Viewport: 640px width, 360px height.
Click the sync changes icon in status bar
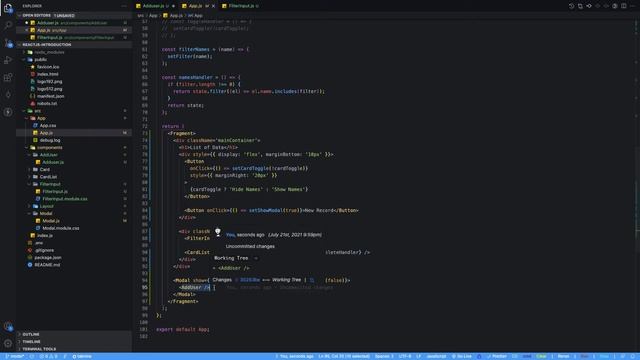tap(32, 356)
